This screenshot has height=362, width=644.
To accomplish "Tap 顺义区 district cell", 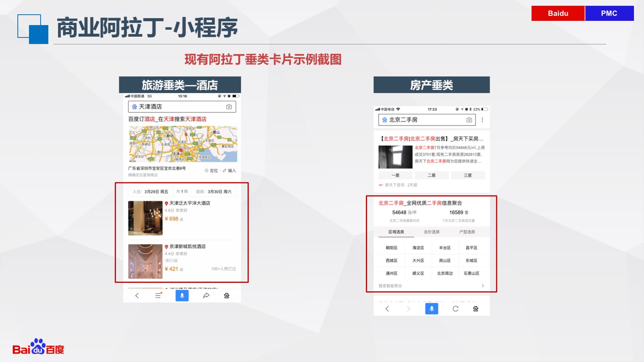I will coord(418,273).
